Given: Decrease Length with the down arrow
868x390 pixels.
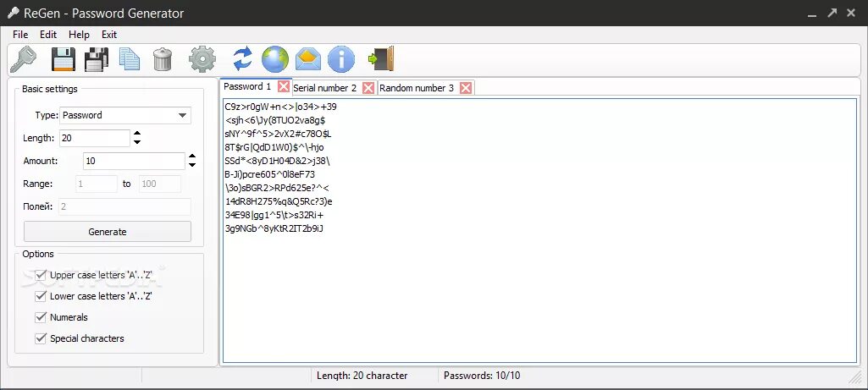Looking at the screenshot, I should click(137, 142).
